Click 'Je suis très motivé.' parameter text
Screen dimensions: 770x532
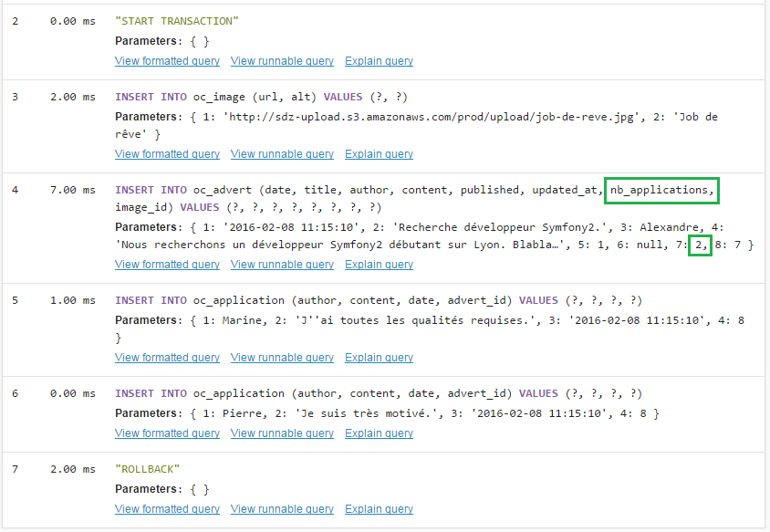pos(369,413)
